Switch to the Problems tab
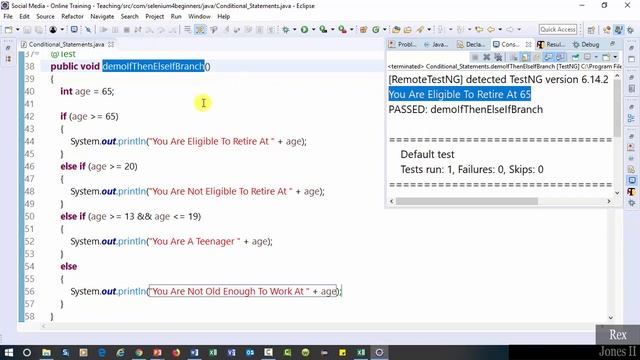 pos(402,44)
